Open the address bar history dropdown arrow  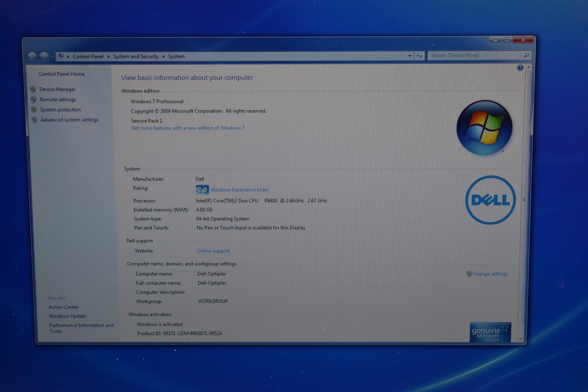(x=410, y=56)
